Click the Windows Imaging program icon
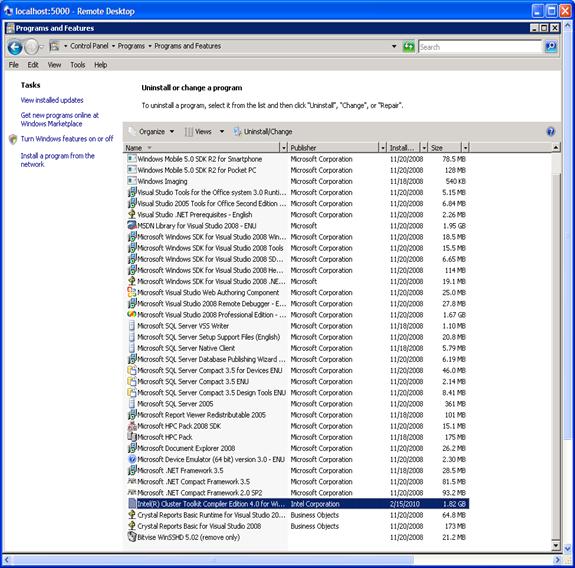 click(132, 181)
